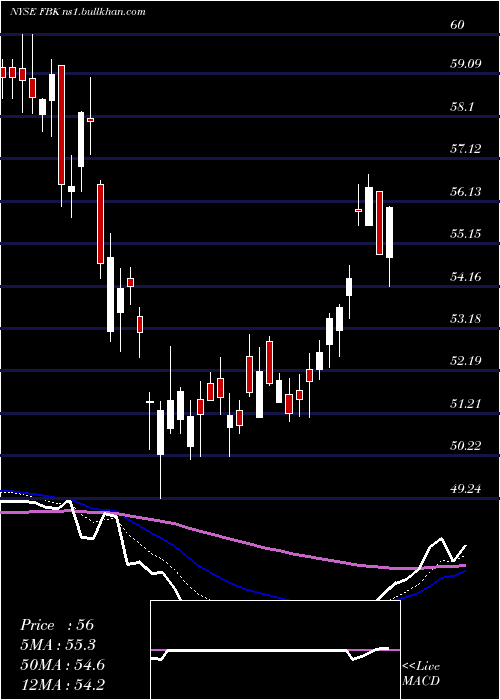500x700 pixels.
Task: Open the MACD inset chart panel
Action: (x=275, y=650)
